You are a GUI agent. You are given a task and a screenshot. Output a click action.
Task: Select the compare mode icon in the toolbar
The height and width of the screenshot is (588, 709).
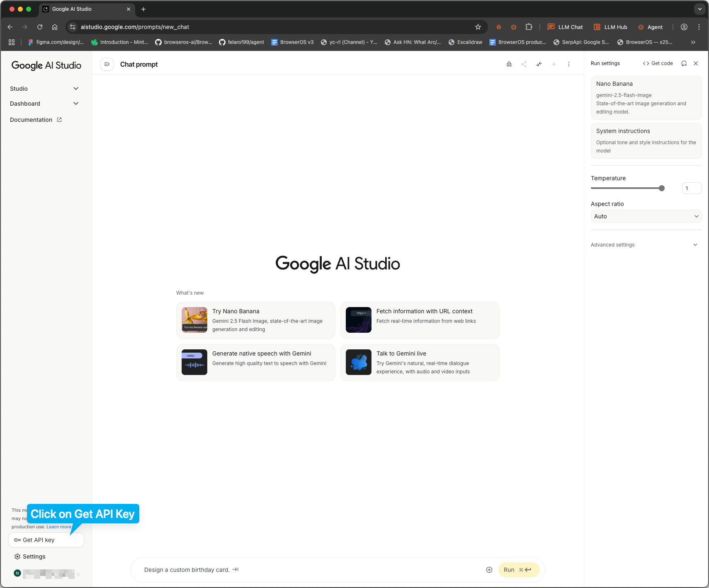click(x=539, y=64)
